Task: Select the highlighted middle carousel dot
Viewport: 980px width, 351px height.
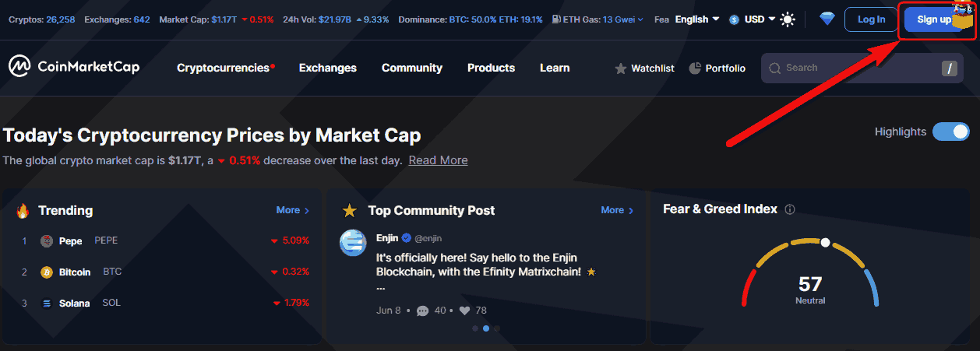Action: pos(485,328)
